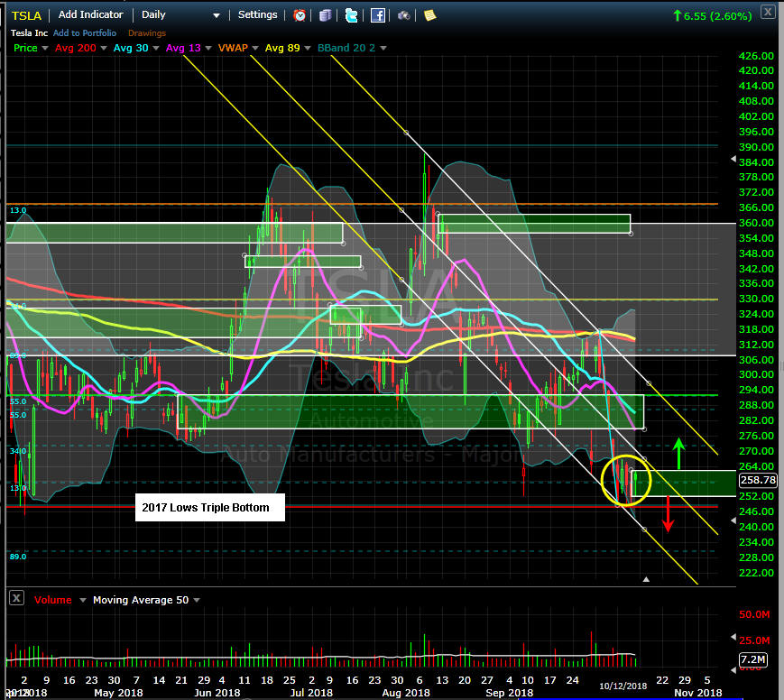Click the Drawings link
Screen dimensions: 784x700
click(x=146, y=33)
